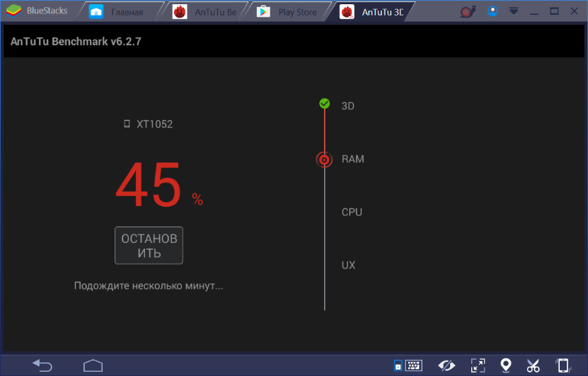This screenshot has width=588, height=376.
Task: Click the phone icon beside XT1052
Action: pyautogui.click(x=127, y=124)
